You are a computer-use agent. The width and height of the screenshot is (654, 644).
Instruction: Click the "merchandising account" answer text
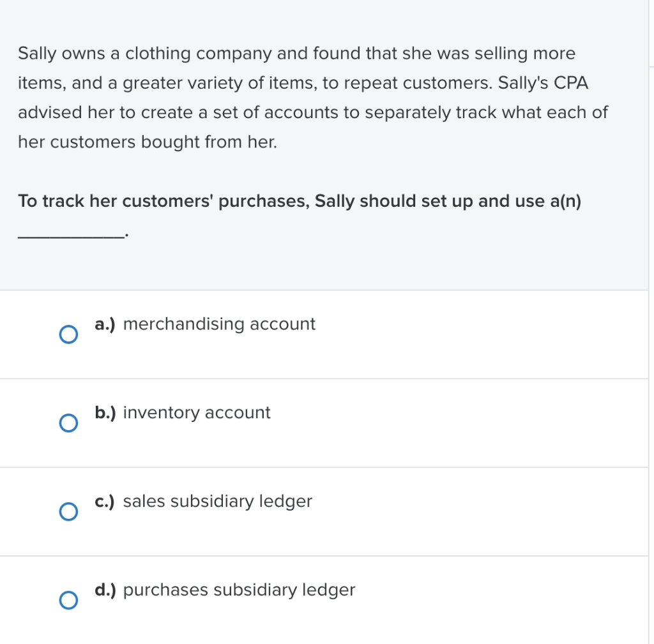219,324
